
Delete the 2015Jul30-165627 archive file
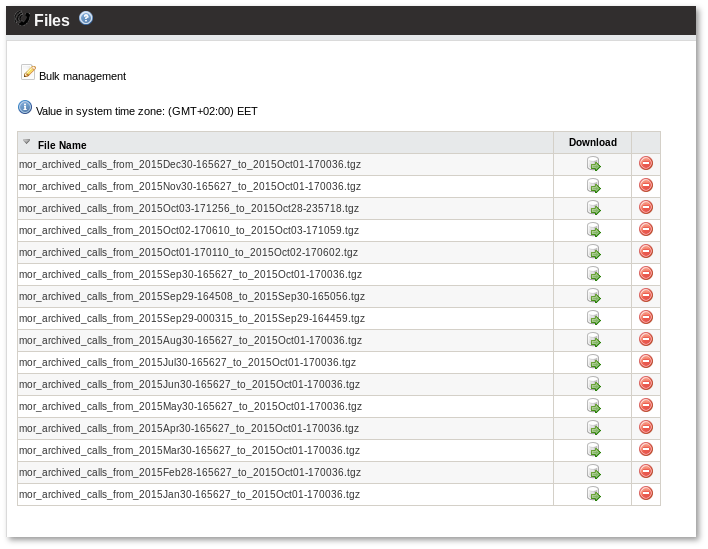pyautogui.click(x=646, y=361)
